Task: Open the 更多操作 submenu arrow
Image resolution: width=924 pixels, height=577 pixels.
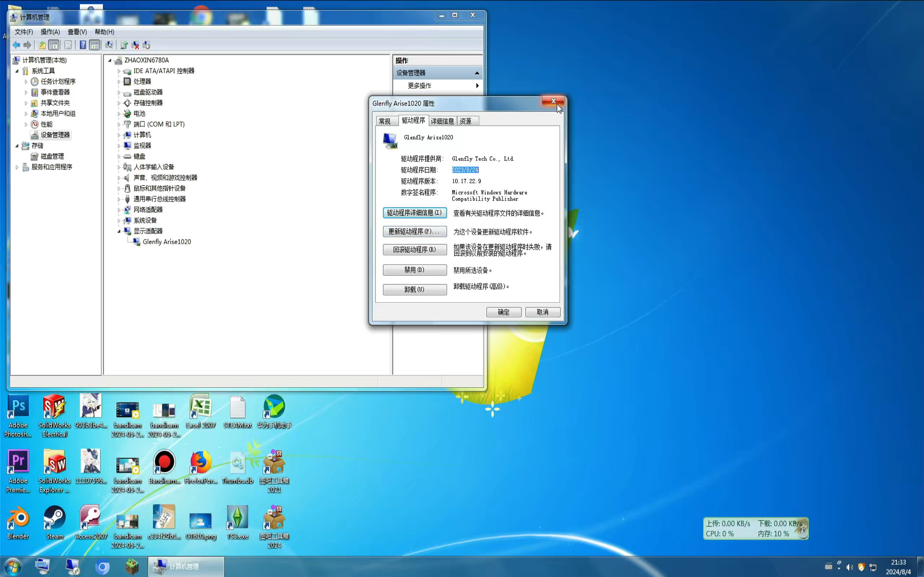Action: [x=477, y=85]
